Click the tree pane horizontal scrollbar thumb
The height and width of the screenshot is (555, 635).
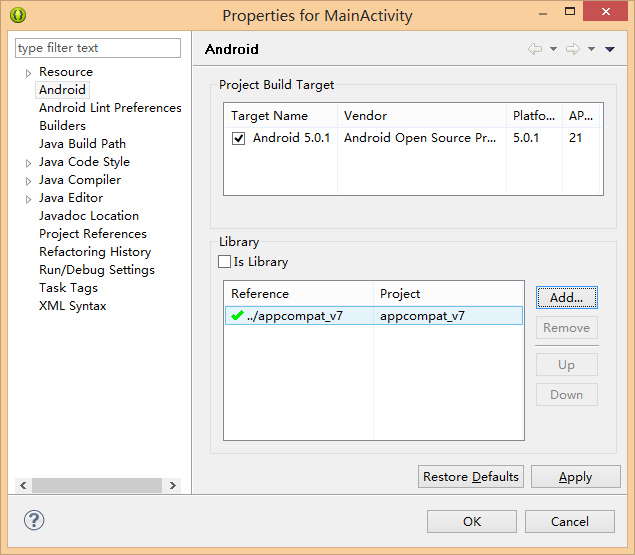click(x=97, y=485)
